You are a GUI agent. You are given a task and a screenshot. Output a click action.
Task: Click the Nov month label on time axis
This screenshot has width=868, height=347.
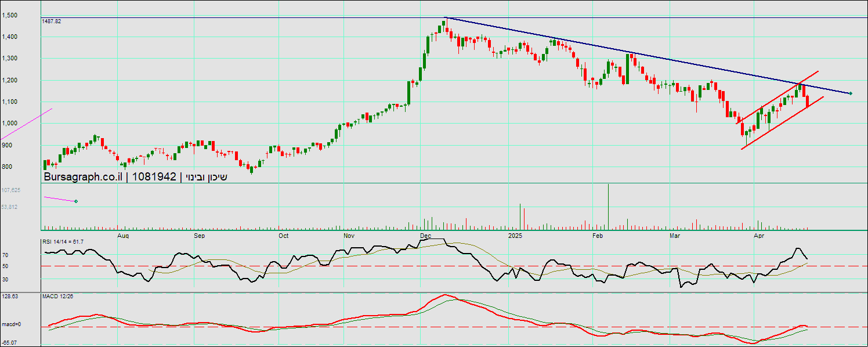[x=349, y=236]
